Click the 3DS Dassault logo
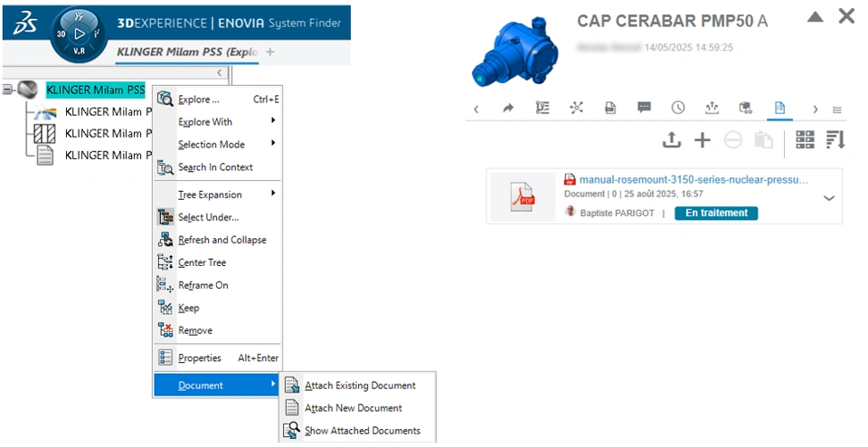 pyautogui.click(x=24, y=24)
